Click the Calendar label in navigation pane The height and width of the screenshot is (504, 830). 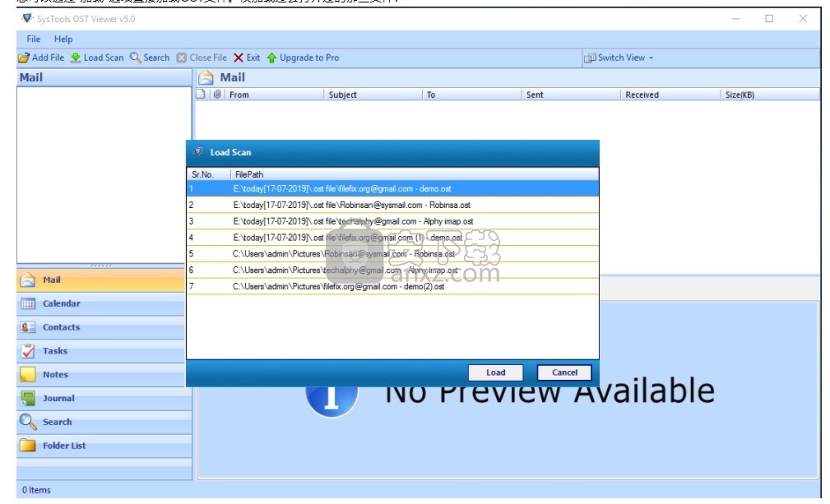pyautogui.click(x=62, y=303)
